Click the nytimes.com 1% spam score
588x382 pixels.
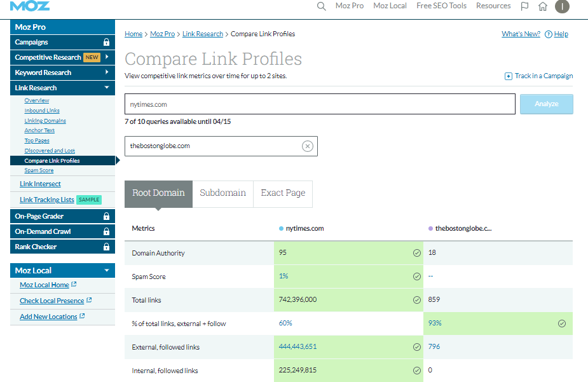tap(284, 276)
